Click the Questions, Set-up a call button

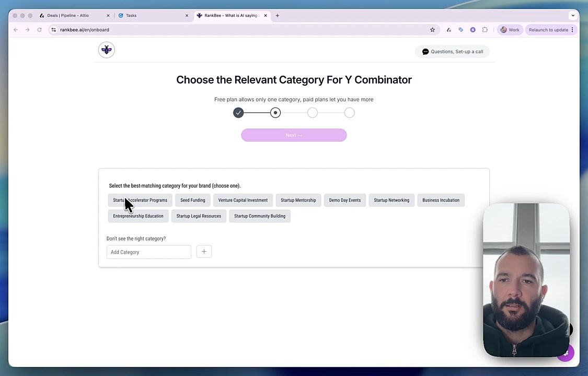[x=452, y=52]
